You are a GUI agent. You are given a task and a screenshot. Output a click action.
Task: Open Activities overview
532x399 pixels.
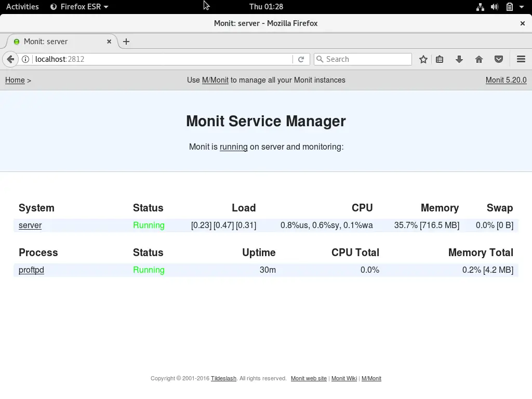point(22,7)
